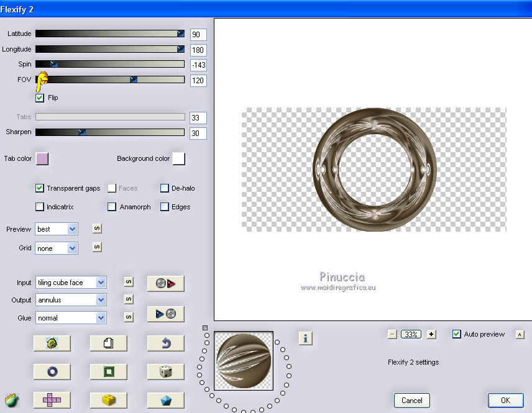Click the load settings disc-and-arrow button
Screen dimensions: 532x413
165,283
